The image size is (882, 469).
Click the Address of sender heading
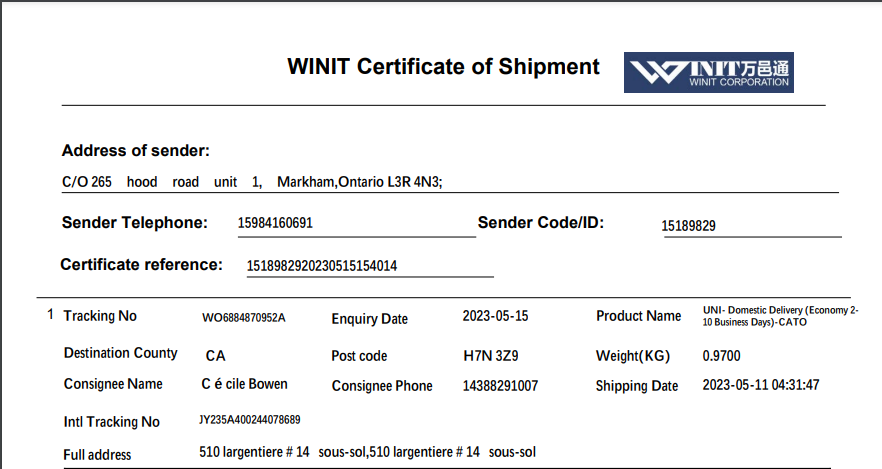(x=136, y=151)
